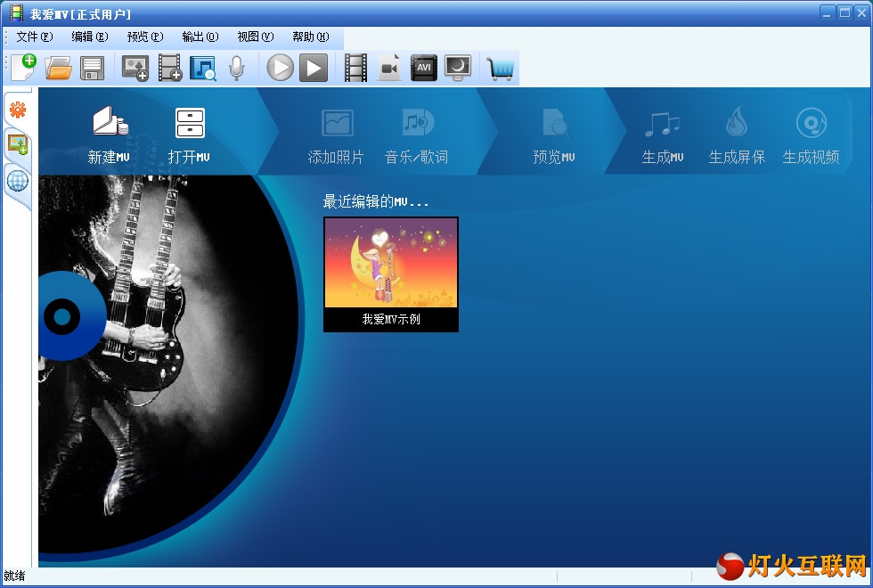Image resolution: width=873 pixels, height=588 pixels.
Task: Click the shopping cart icon
Action: click(500, 69)
